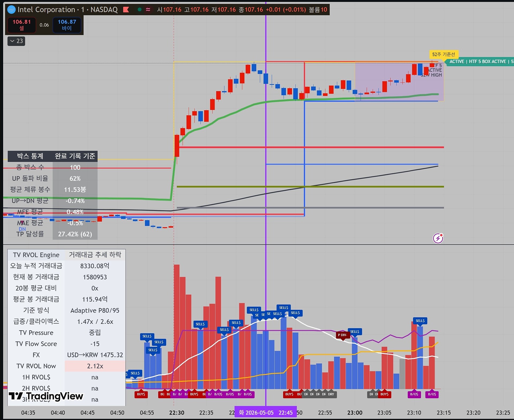Click the -0.74% UP→DN average value
The width and height of the screenshot is (514, 420).
coord(75,201)
